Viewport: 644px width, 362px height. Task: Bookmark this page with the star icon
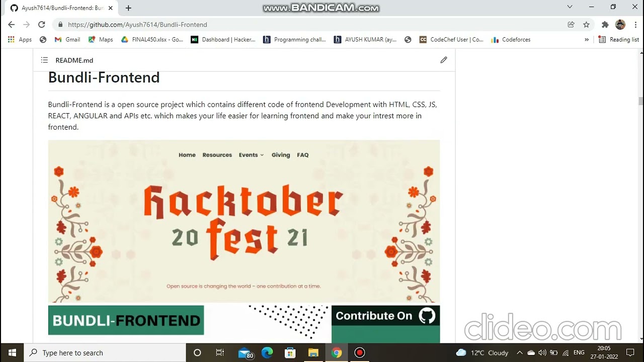[x=586, y=24]
